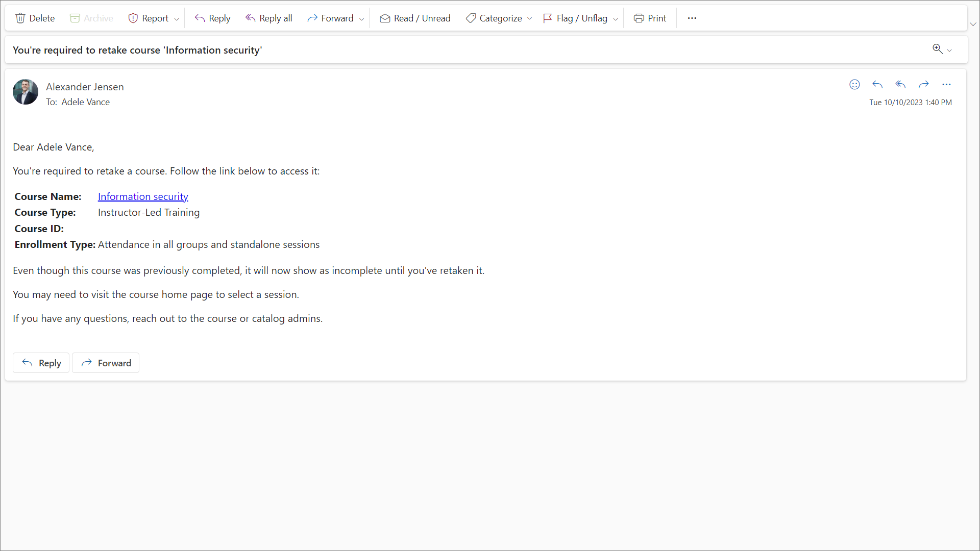Image resolution: width=980 pixels, height=551 pixels.
Task: Open the Categorize dropdown arrow
Action: coord(530,19)
